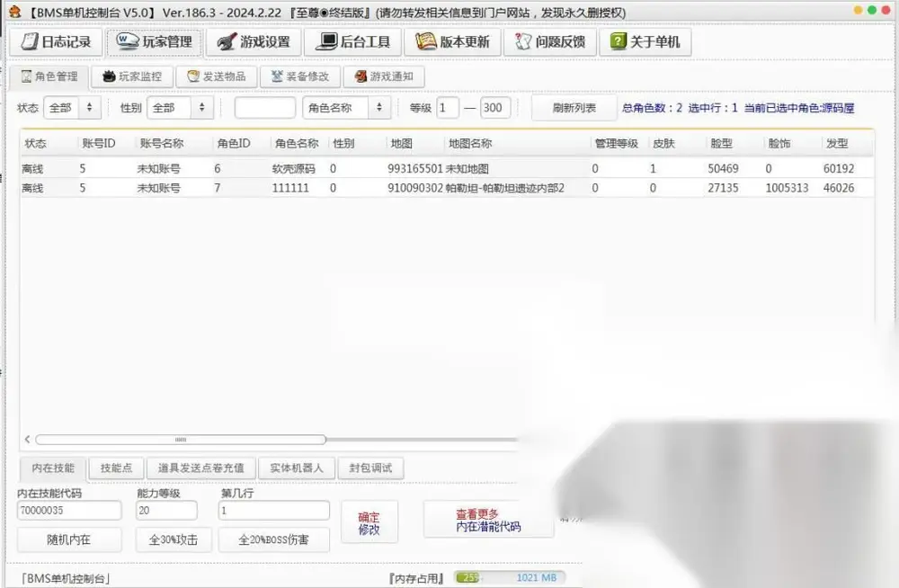Click the 日志记录 notebook icon
Screen dimensions: 899x588
point(30,42)
